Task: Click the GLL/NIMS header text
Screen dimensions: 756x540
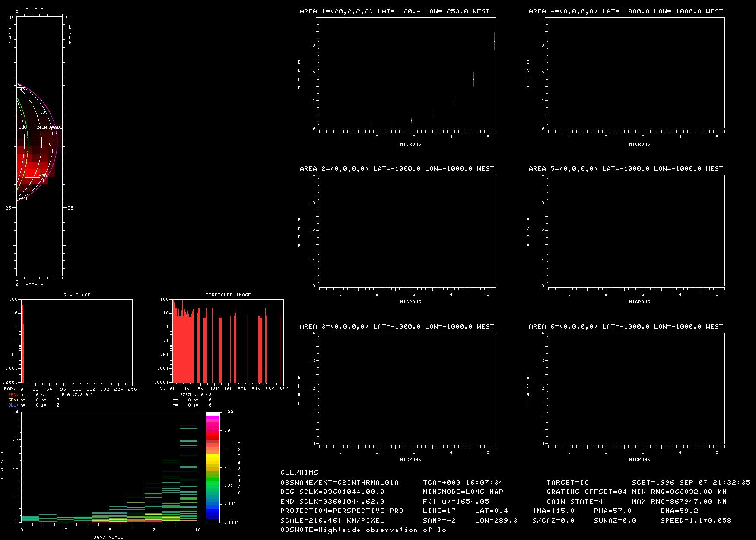Action: (299, 473)
